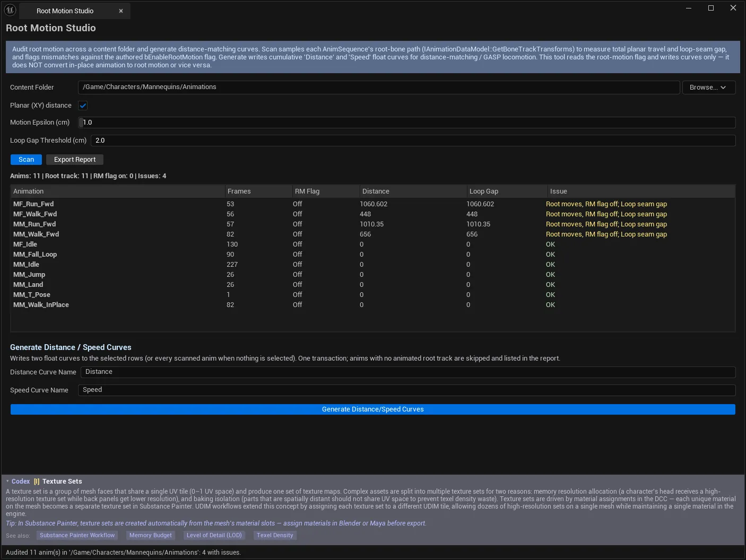
Task: Run the Scan button
Action: (26, 160)
